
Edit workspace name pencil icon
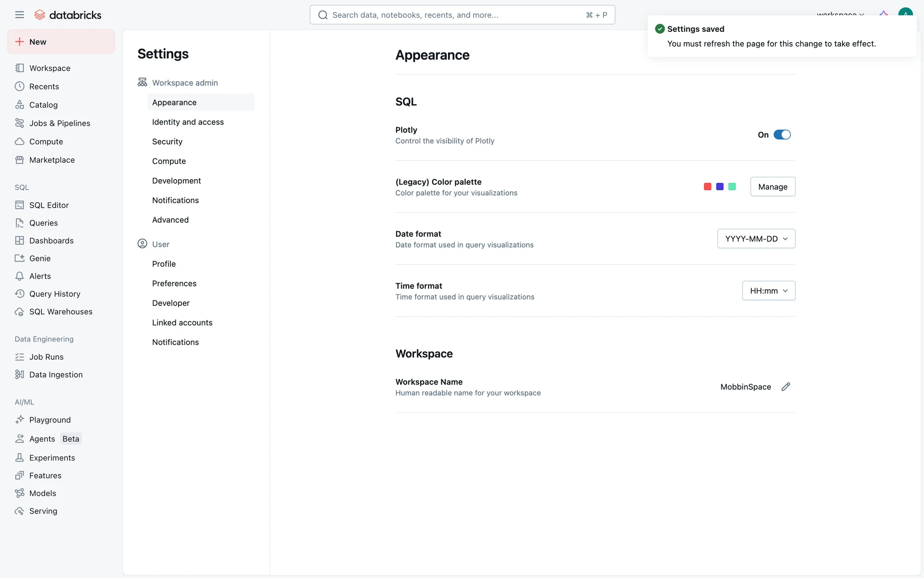785,387
